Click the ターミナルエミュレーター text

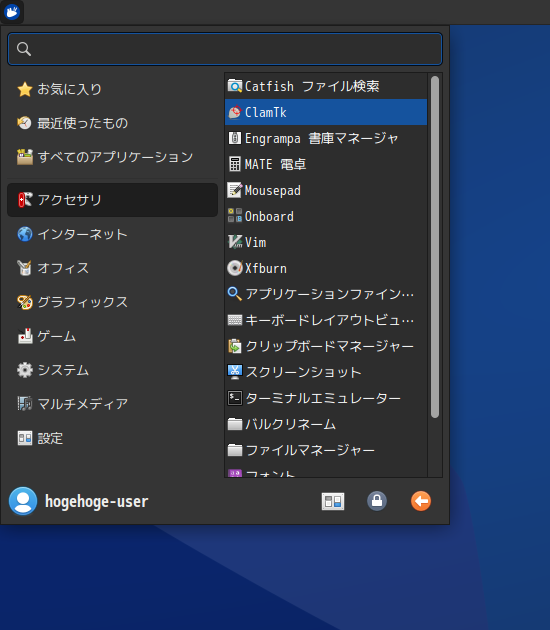point(323,398)
